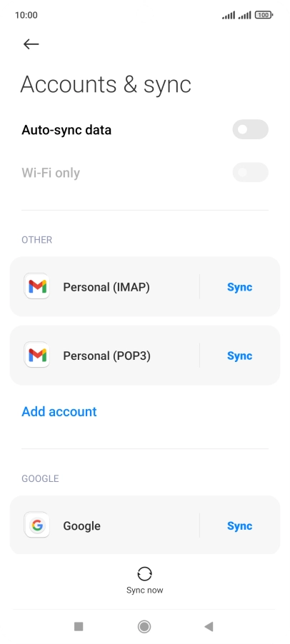Tap the Sync now text label

coord(144,590)
